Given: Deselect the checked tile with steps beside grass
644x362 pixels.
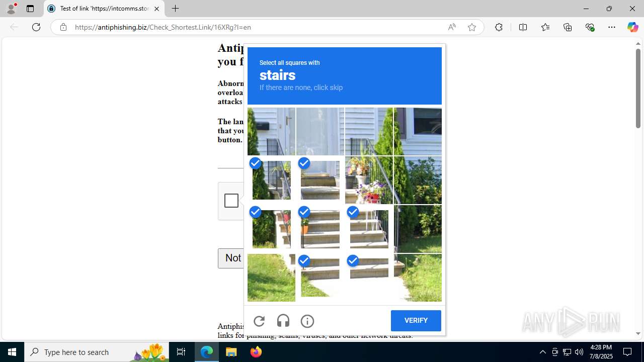Looking at the screenshot, I should click(x=320, y=278).
